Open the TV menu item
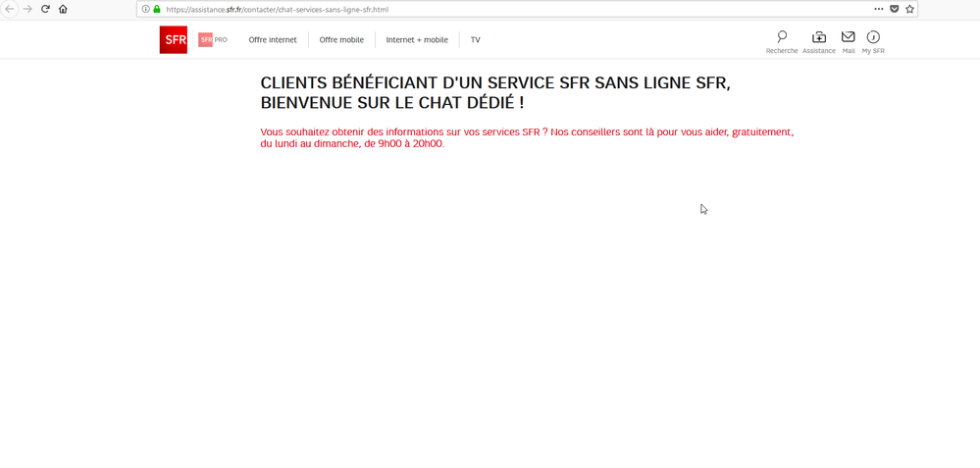 [475, 40]
